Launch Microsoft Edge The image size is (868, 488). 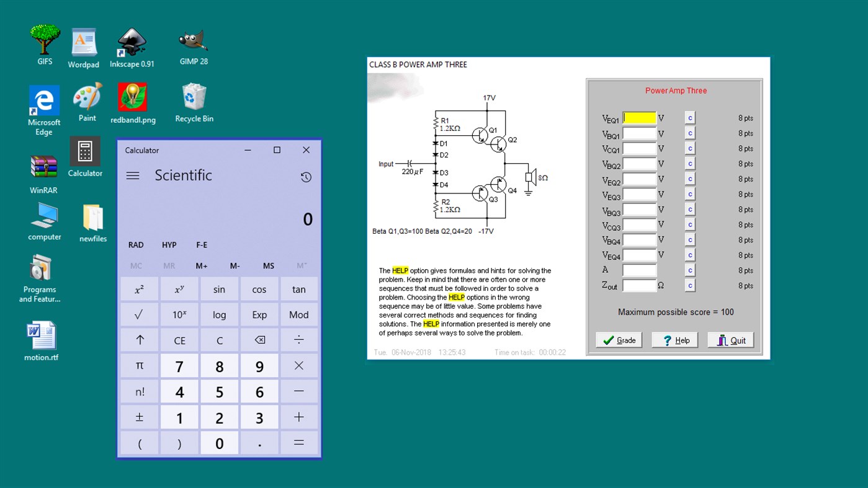coord(43,99)
